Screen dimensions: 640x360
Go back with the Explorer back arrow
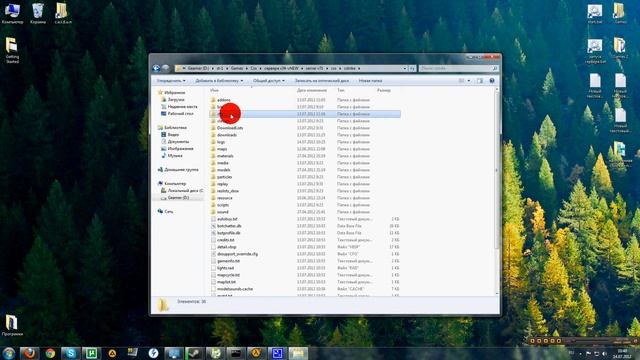tap(156, 68)
